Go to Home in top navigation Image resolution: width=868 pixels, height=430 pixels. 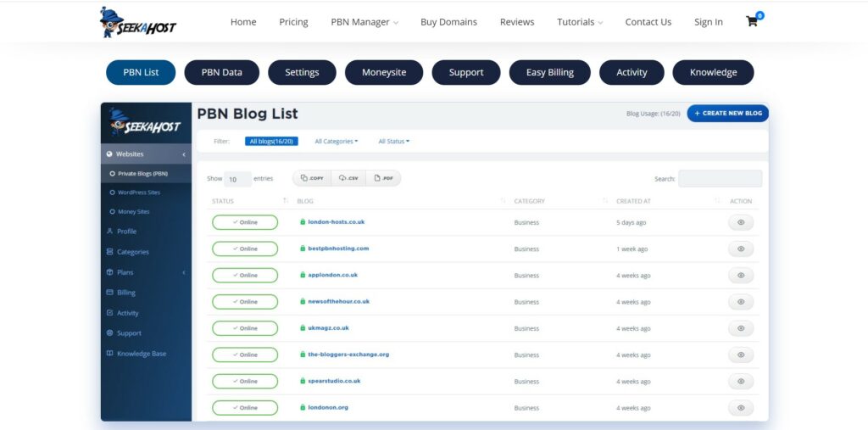243,22
